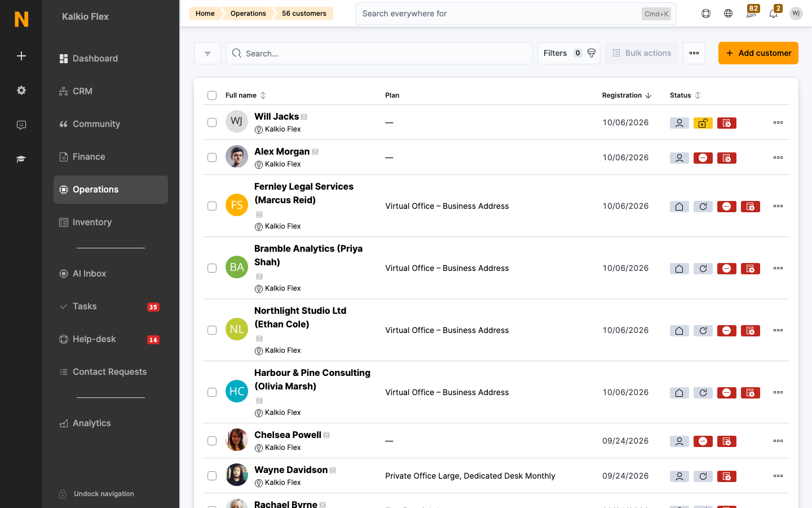812x508 pixels.
Task: Go to the CRM section
Action: [111, 91]
